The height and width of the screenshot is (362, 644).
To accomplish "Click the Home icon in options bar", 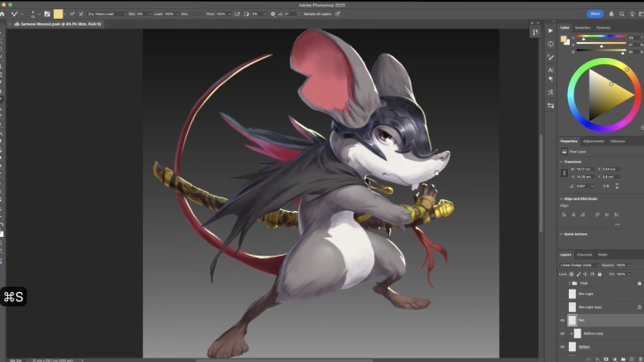I will 3,14.
